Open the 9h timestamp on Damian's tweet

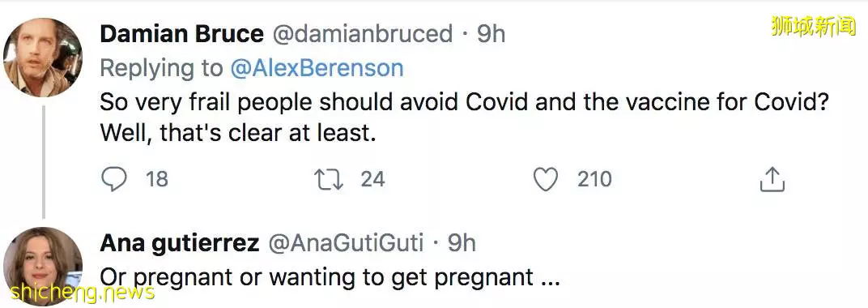point(491,34)
